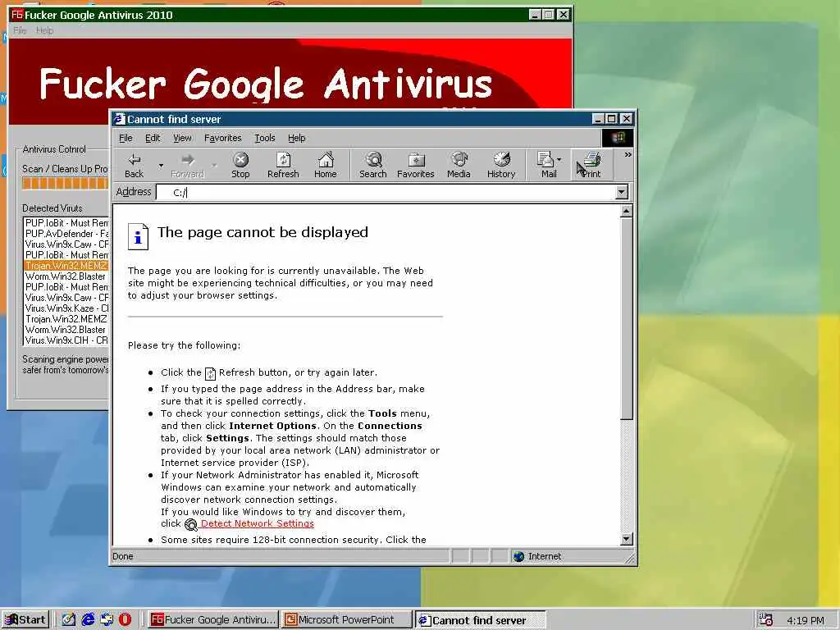The image size is (840, 630).
Task: Click the information icon on error page
Action: pos(138,236)
